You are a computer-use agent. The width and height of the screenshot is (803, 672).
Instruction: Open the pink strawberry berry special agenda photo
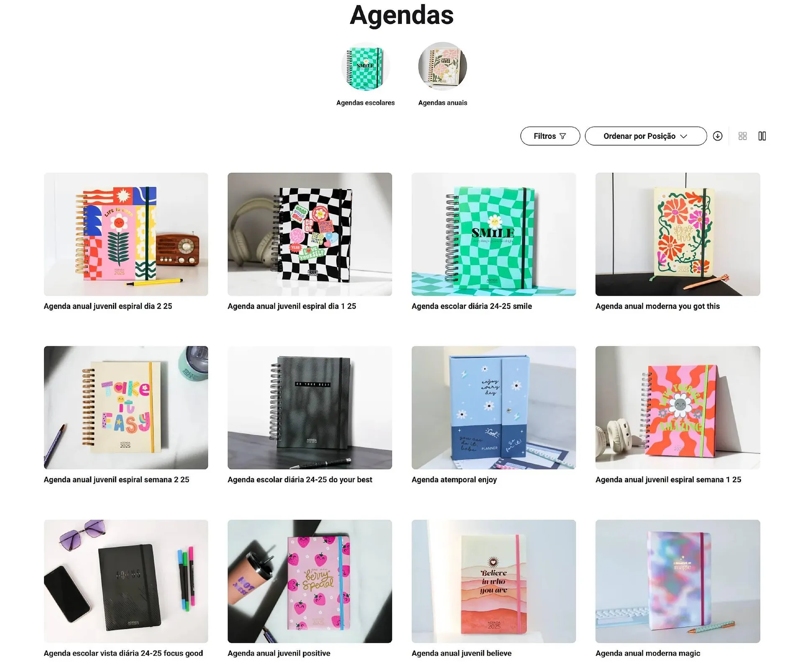(x=310, y=581)
